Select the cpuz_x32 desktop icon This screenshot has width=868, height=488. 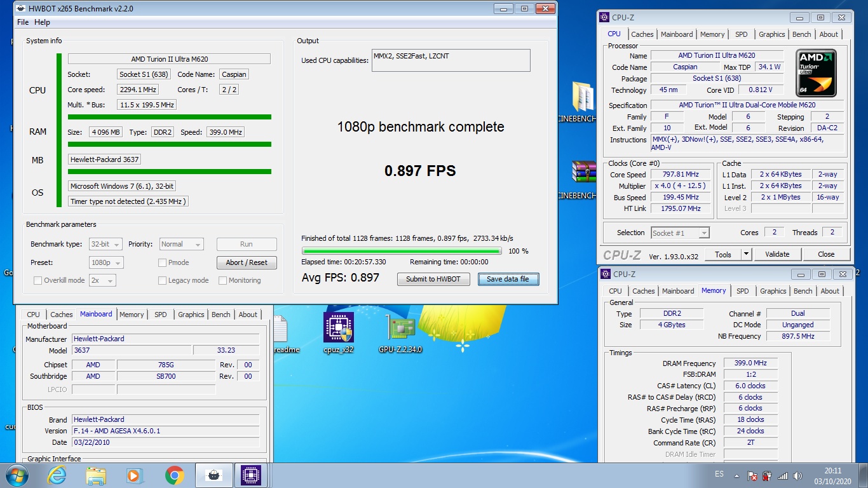point(338,328)
